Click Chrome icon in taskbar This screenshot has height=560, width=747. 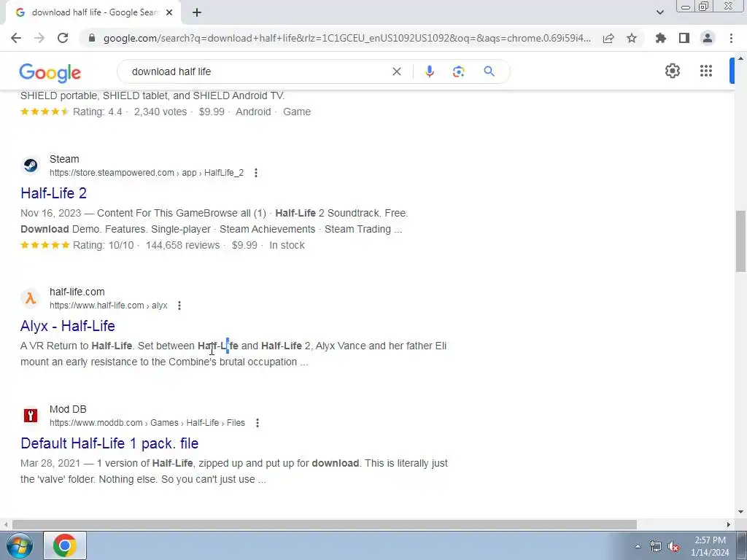(65, 545)
